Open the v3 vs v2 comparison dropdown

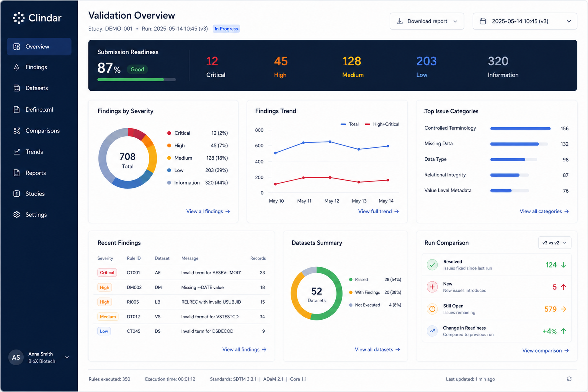tap(555, 243)
